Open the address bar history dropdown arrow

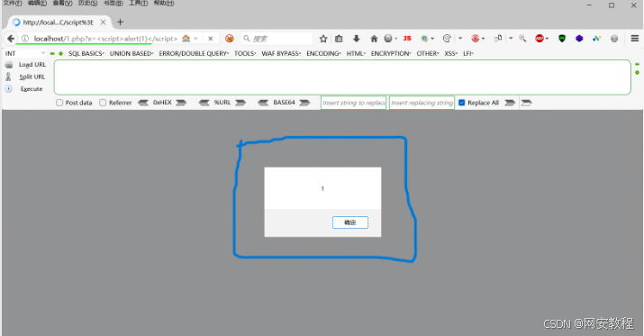click(196, 39)
